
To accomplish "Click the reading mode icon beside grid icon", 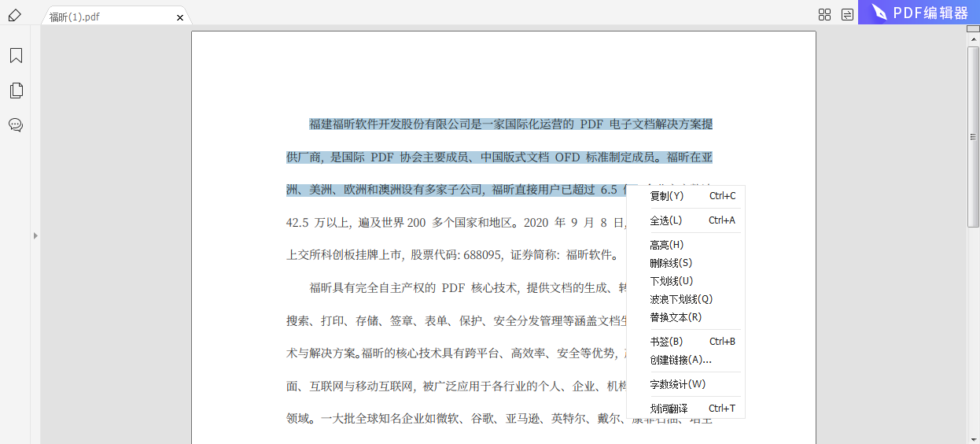I will tap(847, 14).
